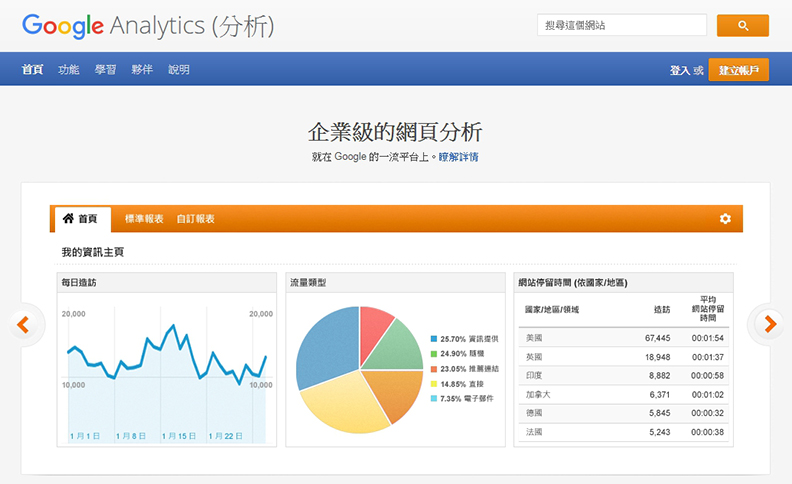Image resolution: width=792 pixels, height=484 pixels.
Task: Click the 國家/地區/領域 column header
Action: (x=552, y=310)
